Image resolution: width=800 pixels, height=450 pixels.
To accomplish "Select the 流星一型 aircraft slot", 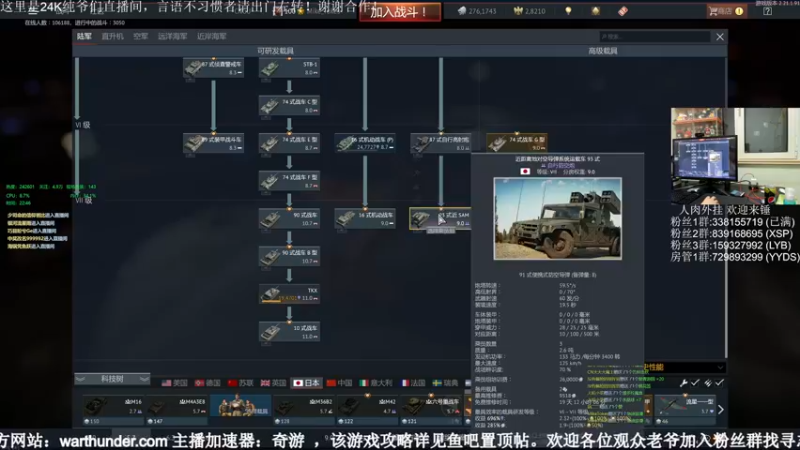I will click(685, 410).
